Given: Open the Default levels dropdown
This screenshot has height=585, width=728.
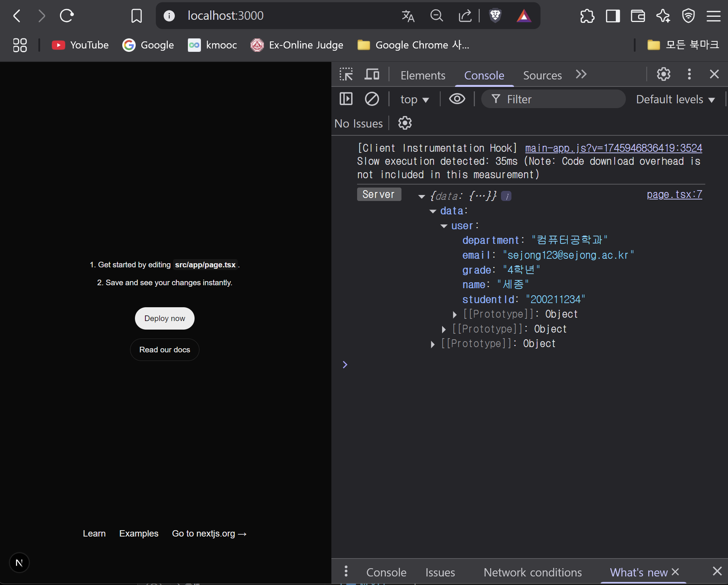Looking at the screenshot, I should tap(675, 100).
